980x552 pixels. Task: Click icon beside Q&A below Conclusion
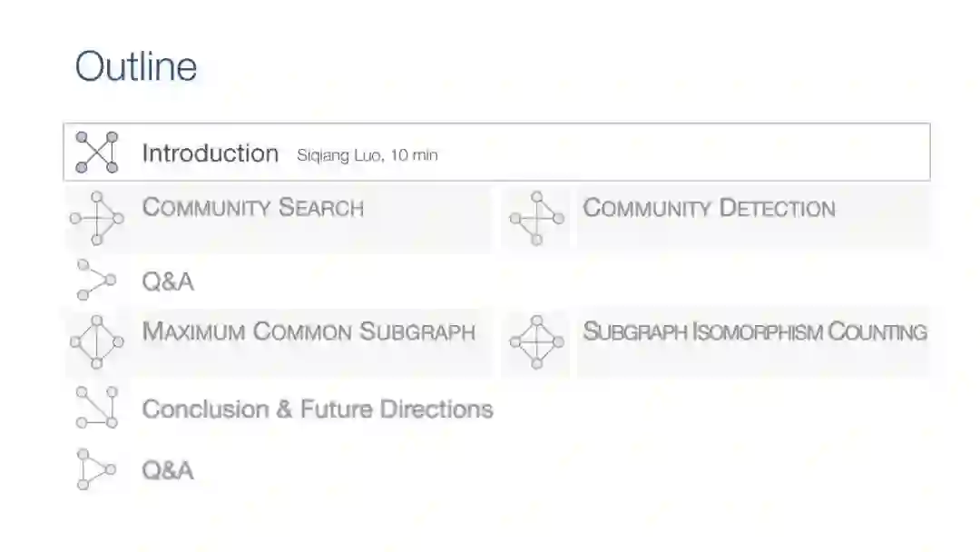pos(95,469)
